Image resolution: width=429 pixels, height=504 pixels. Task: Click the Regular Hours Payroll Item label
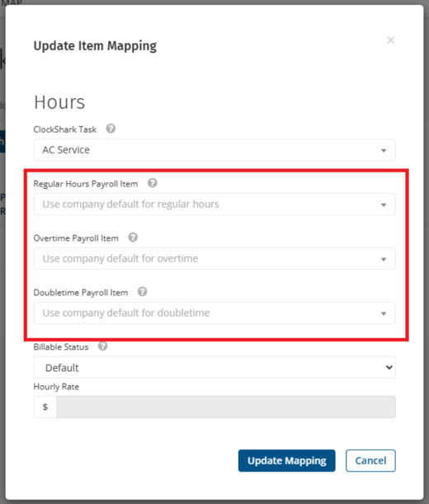pos(86,184)
